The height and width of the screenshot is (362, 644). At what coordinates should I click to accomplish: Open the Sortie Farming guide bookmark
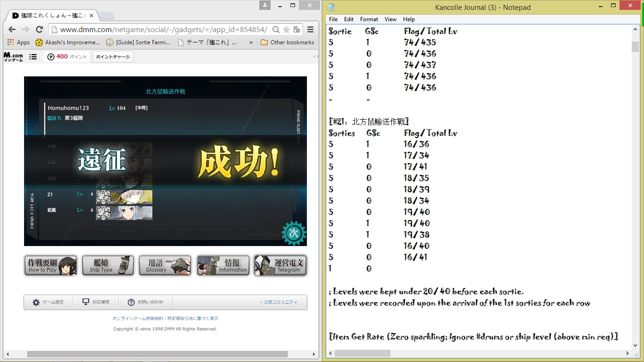tap(138, 42)
